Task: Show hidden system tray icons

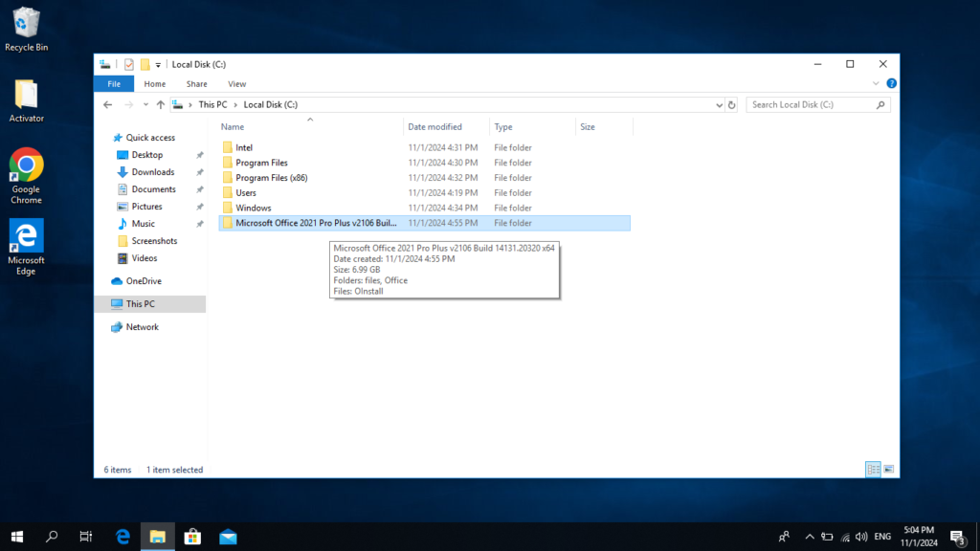Action: (x=810, y=537)
